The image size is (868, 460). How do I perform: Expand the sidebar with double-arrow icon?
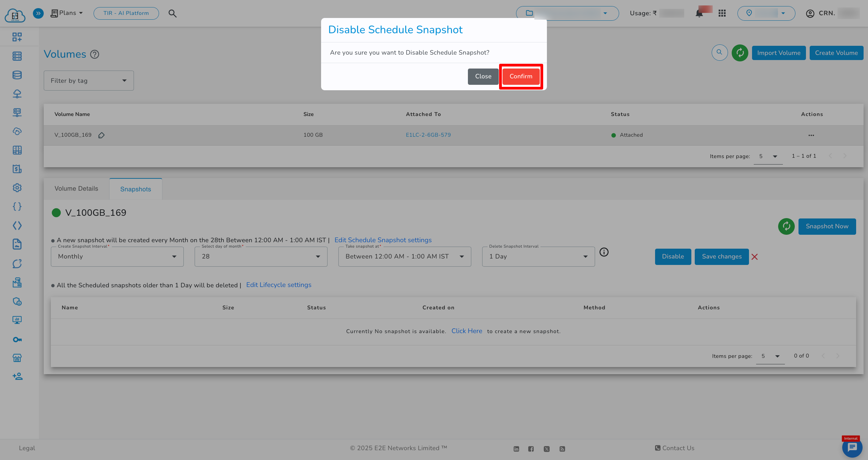(38, 13)
